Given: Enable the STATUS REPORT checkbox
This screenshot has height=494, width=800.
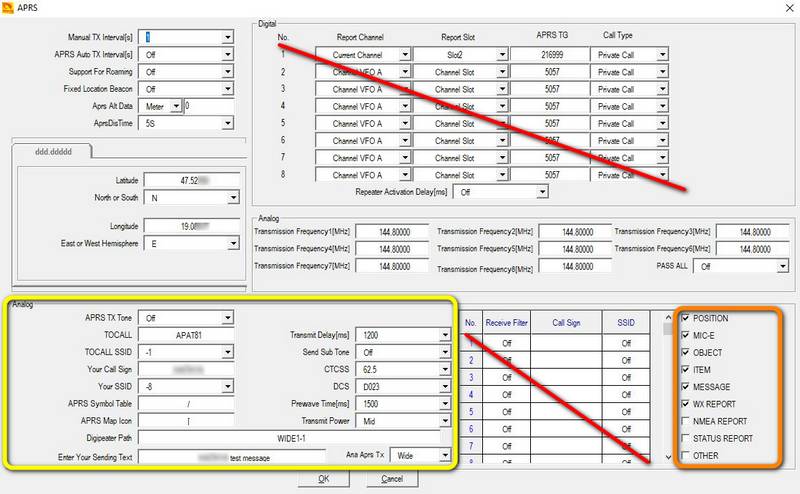Looking at the screenshot, I should [685, 438].
